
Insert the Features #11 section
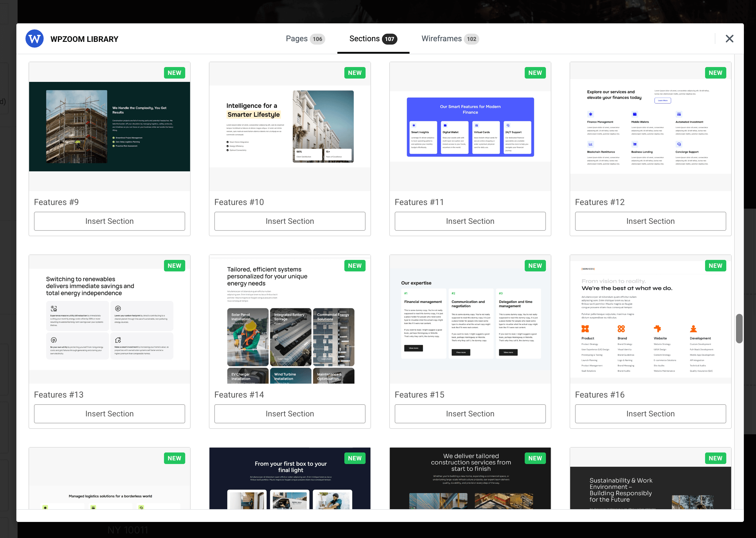pyautogui.click(x=470, y=221)
